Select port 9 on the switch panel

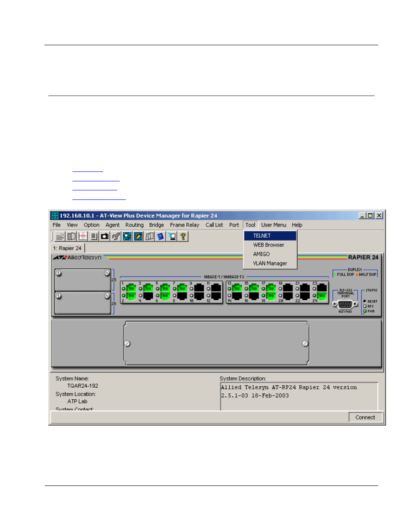coord(199,288)
